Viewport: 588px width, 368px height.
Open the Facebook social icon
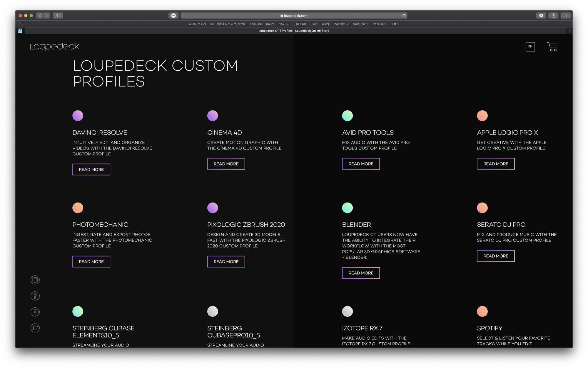(x=35, y=296)
